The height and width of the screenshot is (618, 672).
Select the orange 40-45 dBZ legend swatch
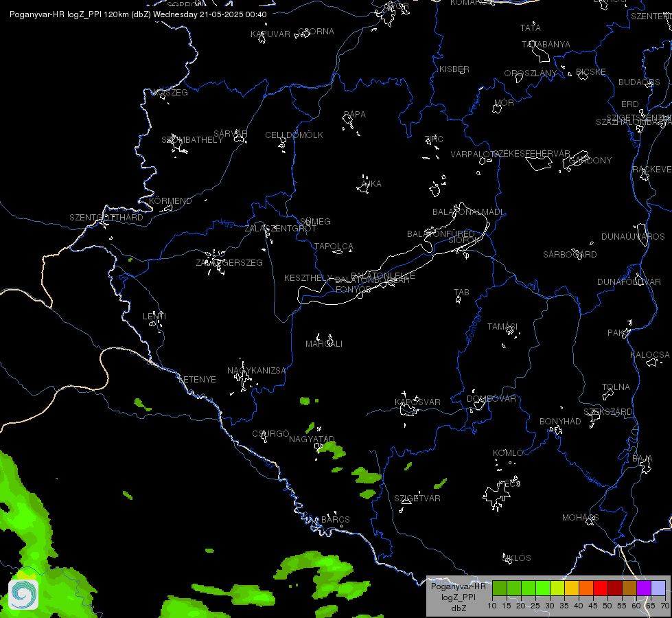[x=586, y=588]
